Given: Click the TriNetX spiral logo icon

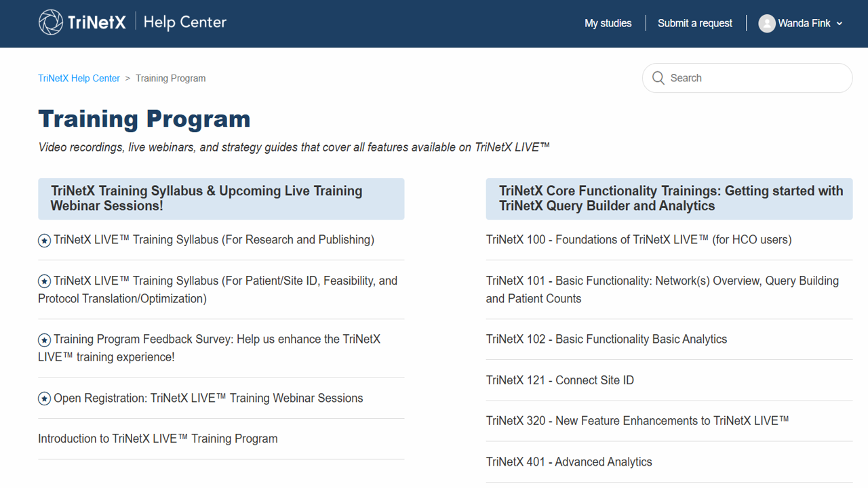Looking at the screenshot, I should (50, 22).
